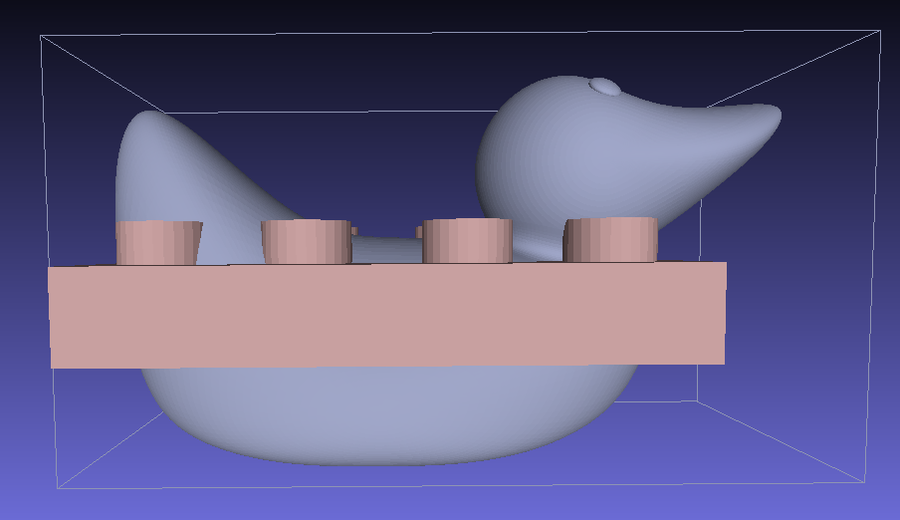
Task: Click the small peg right of second stud
Action: coord(355,232)
